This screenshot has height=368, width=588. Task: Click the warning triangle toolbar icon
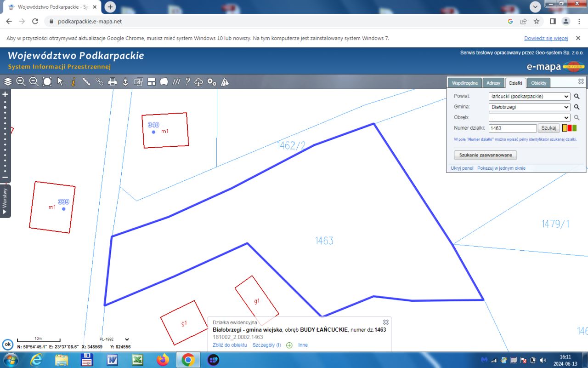point(225,82)
